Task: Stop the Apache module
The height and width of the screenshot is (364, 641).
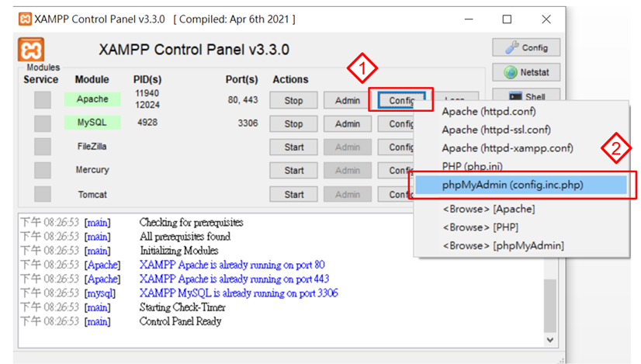Action: tap(293, 100)
